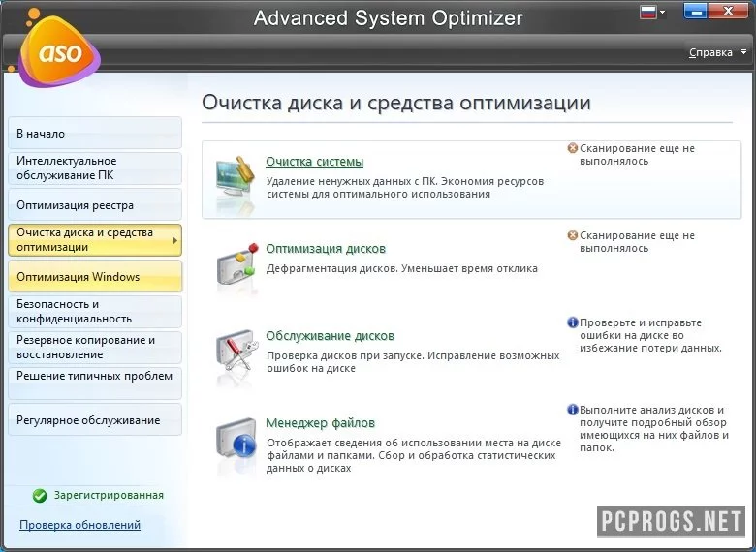Close the Advanced System Optimizer window
Image resolution: width=756 pixels, height=552 pixels.
coord(728,11)
